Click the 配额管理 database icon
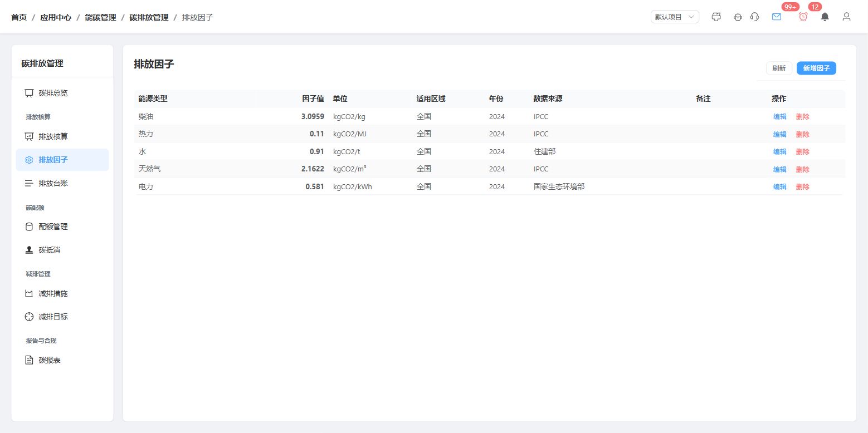868x433 pixels. (x=30, y=227)
